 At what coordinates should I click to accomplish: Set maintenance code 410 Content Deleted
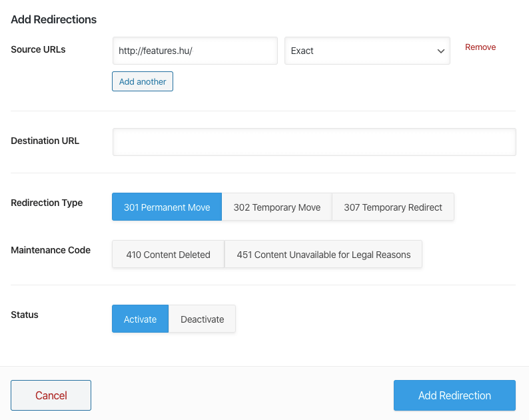point(168,254)
